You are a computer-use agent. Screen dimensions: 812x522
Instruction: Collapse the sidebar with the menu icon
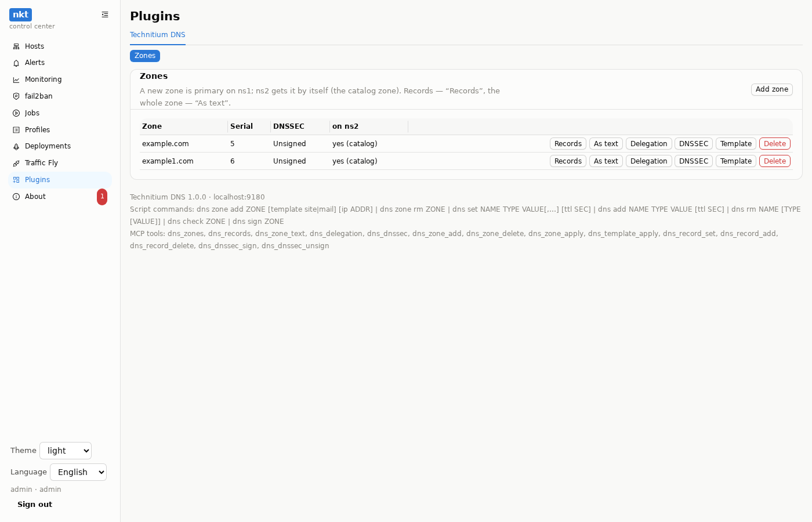[x=105, y=14]
